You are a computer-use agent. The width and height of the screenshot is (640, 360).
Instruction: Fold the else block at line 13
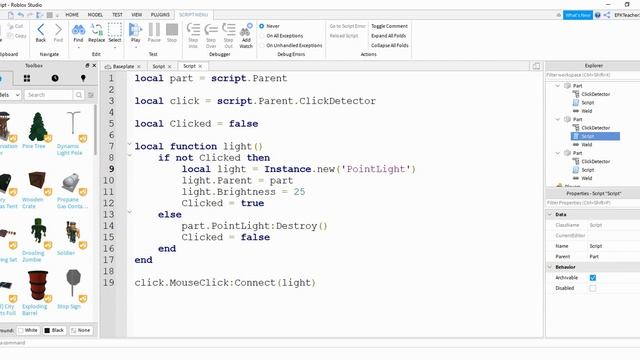tap(129, 212)
